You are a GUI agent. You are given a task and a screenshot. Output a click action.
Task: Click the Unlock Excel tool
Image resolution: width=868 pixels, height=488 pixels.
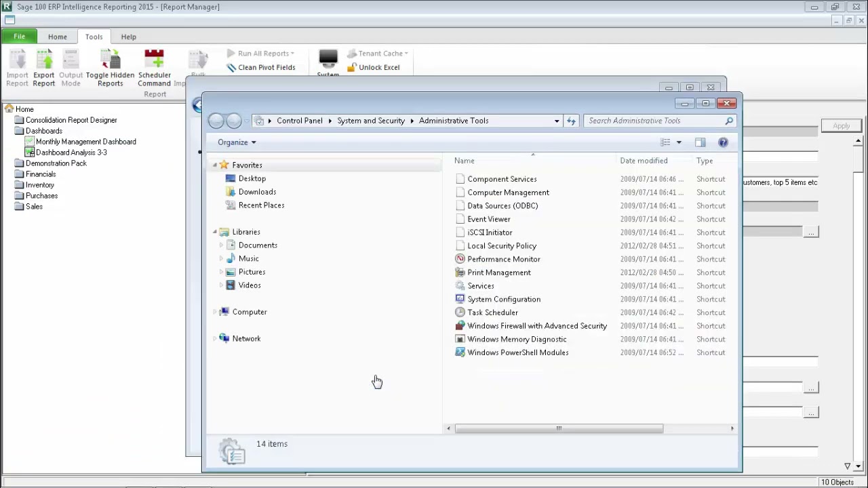pos(373,68)
